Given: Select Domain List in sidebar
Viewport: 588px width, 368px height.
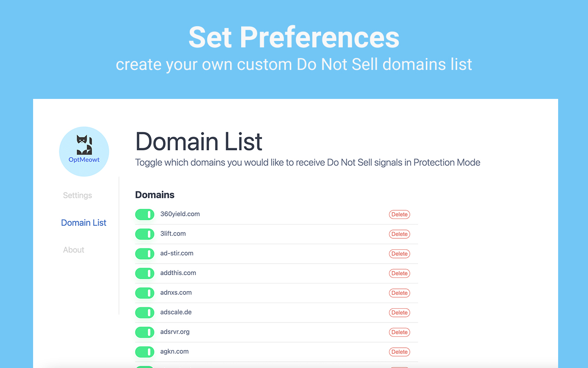Looking at the screenshot, I should [x=84, y=223].
